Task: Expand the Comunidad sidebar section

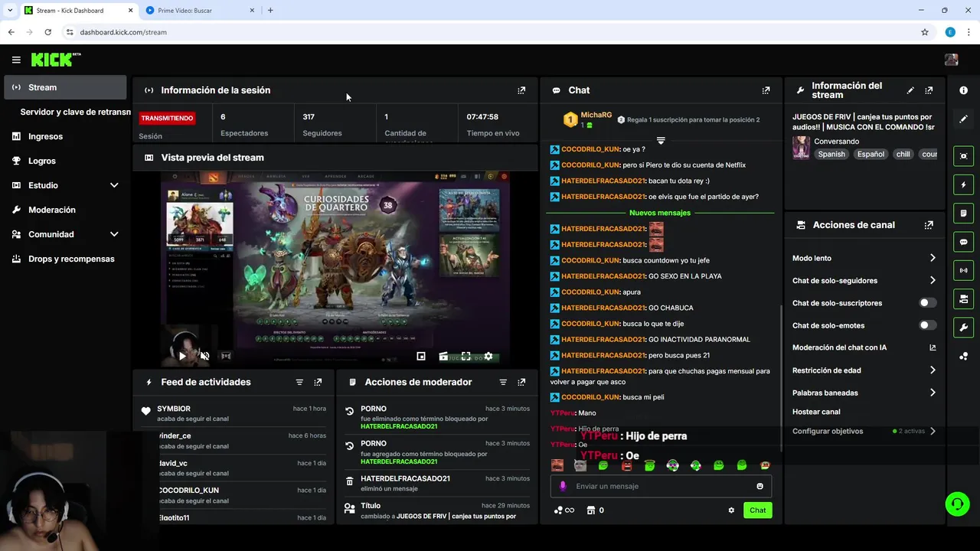Action: pyautogui.click(x=114, y=234)
